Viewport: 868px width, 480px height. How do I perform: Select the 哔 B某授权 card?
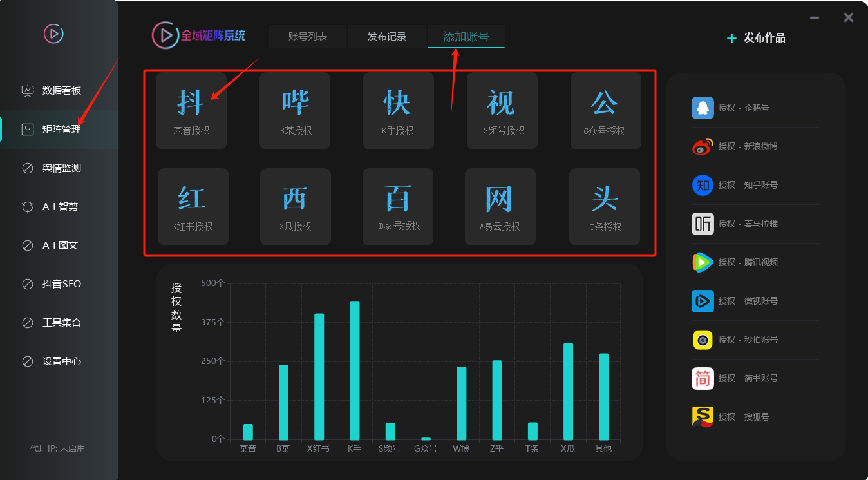(295, 111)
